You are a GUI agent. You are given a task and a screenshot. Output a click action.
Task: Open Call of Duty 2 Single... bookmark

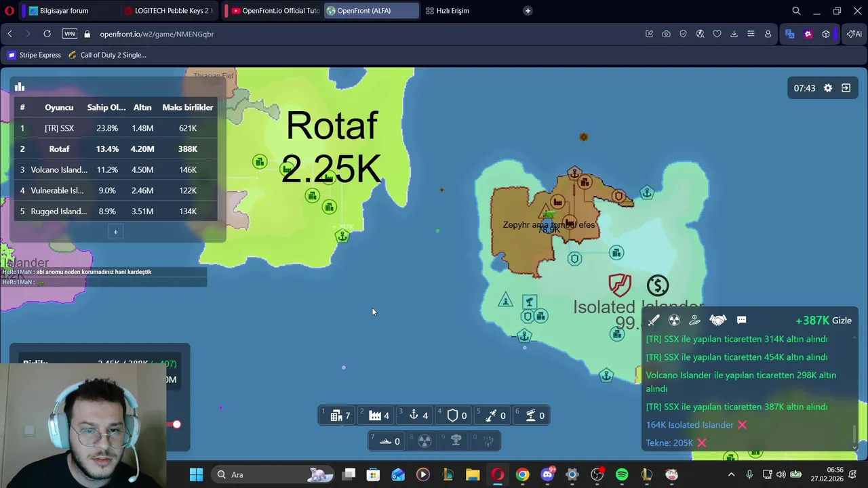click(x=108, y=55)
